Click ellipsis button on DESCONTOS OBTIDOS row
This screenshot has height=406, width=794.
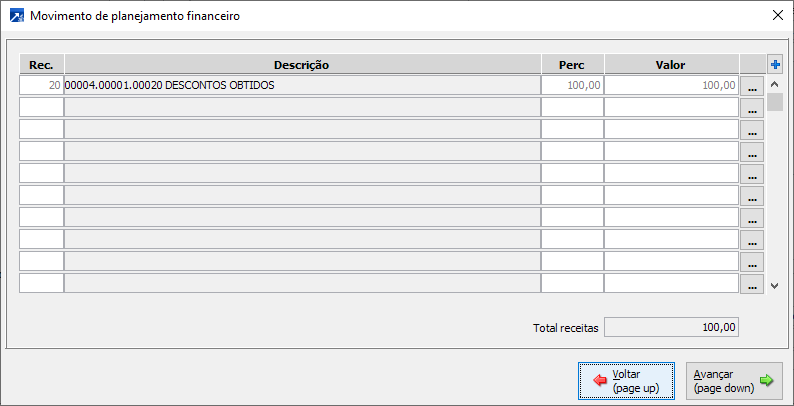(752, 87)
